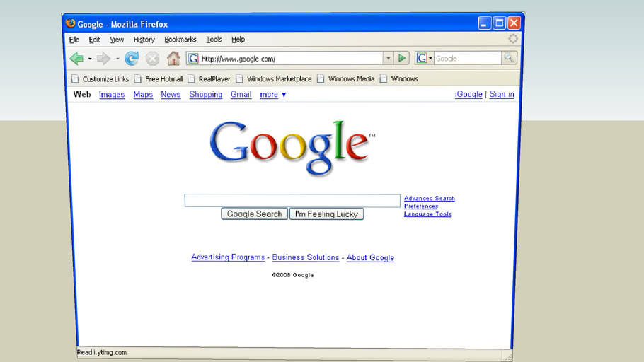Reload the page with the Refresh icon

coord(132,59)
